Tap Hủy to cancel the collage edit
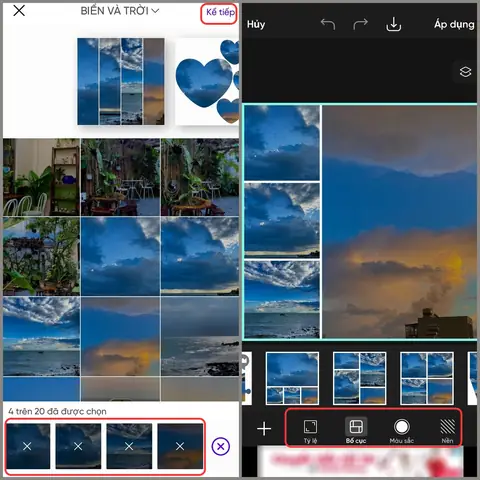Screen dimensions: 480x480 click(256, 24)
